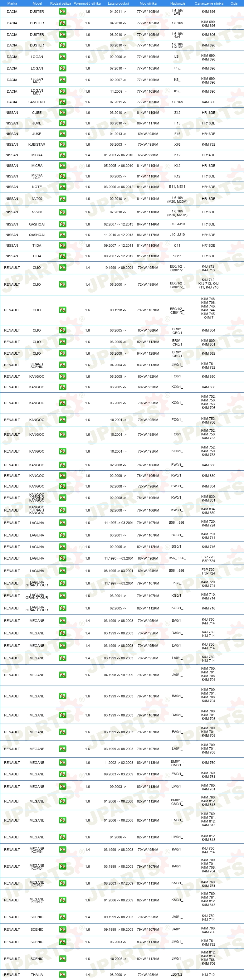This screenshot has width=244, height=980.
Task: Select the NOTE model cell
Action: [x=37, y=187]
